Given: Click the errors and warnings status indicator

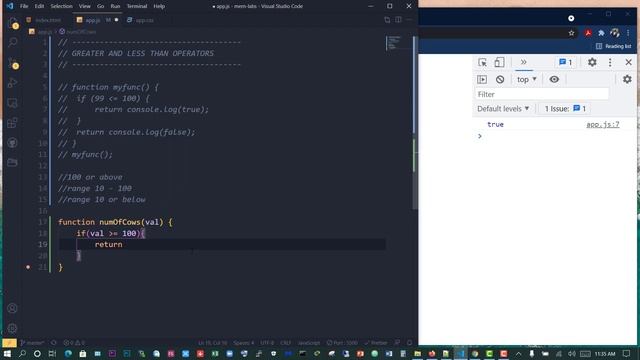Looking at the screenshot, I should coord(74,343).
